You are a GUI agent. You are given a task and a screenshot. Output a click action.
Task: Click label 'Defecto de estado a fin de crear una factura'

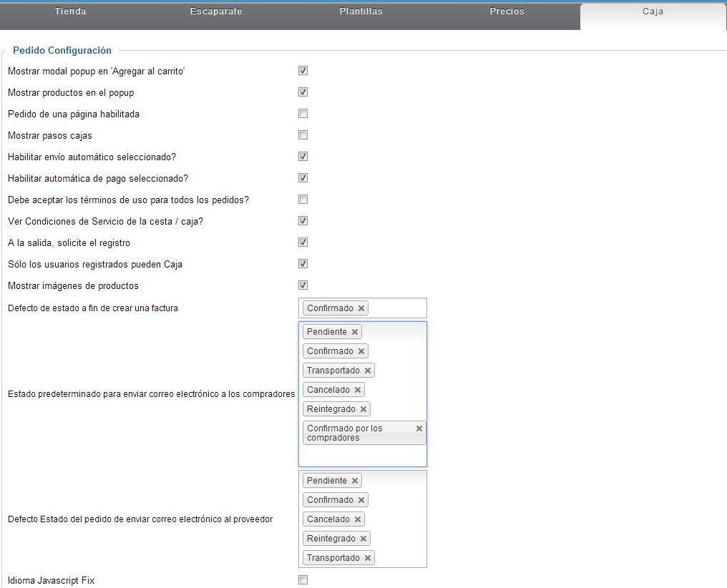[x=93, y=308]
